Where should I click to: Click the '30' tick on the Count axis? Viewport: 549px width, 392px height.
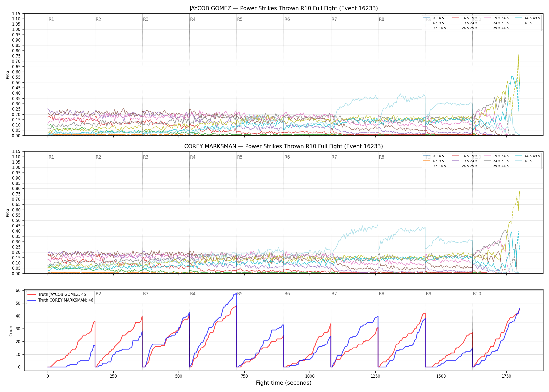click(18, 329)
